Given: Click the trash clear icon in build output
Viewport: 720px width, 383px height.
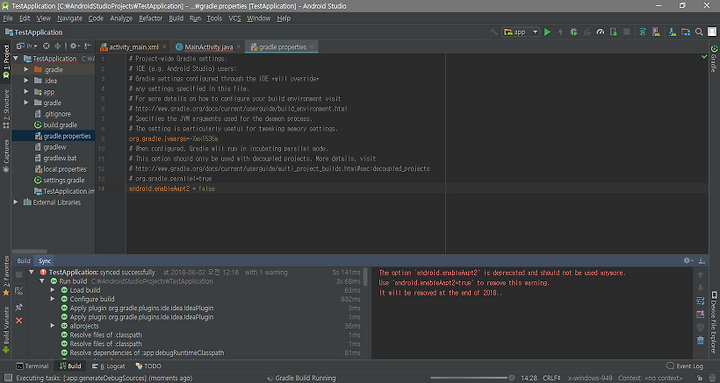Looking at the screenshot, I should pos(700,340).
